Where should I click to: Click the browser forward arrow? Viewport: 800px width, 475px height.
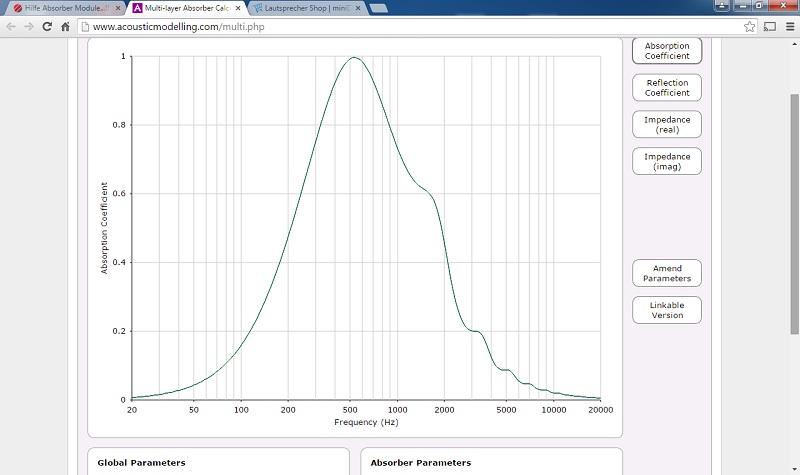tap(29, 27)
